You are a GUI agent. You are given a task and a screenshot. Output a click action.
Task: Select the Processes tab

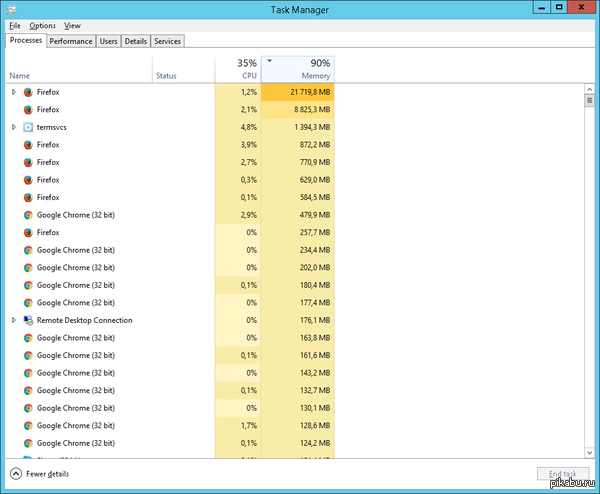[26, 40]
